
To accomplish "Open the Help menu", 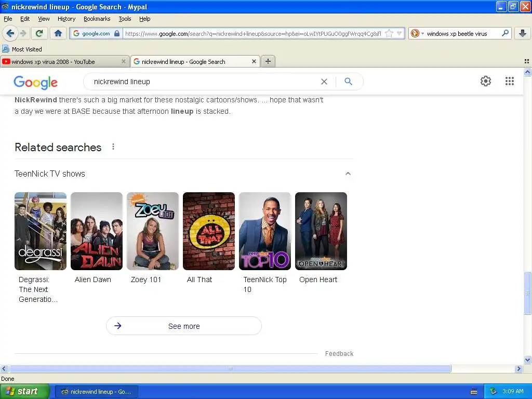I will (144, 19).
